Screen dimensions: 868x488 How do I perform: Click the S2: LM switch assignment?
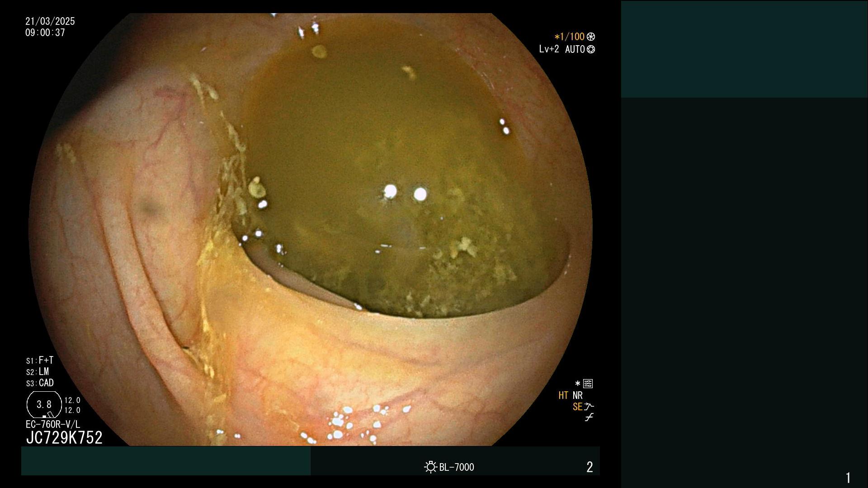(38, 371)
